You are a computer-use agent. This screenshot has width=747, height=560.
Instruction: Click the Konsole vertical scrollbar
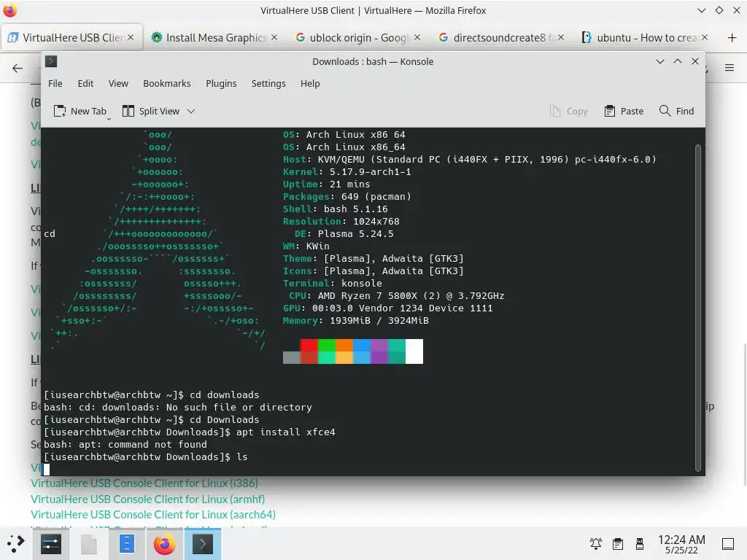pyautogui.click(x=698, y=307)
